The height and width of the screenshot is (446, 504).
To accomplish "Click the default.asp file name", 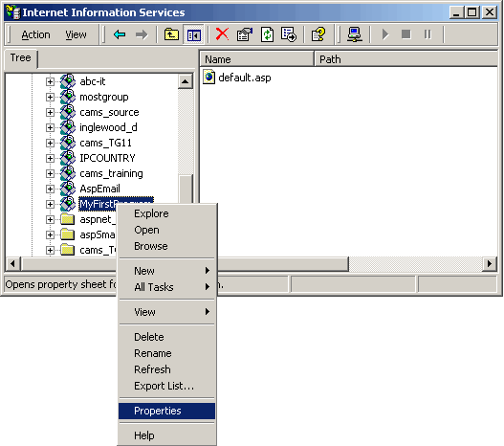I will (245, 78).
